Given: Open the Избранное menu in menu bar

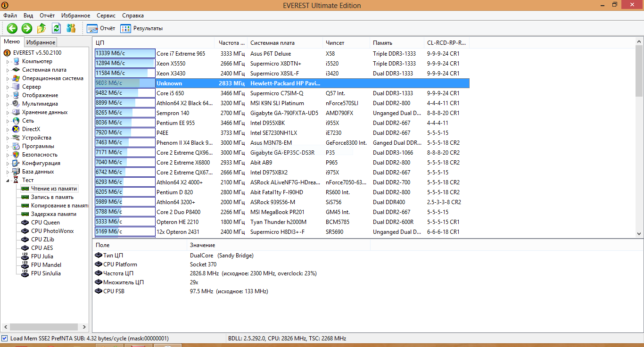Looking at the screenshot, I should (x=75, y=16).
